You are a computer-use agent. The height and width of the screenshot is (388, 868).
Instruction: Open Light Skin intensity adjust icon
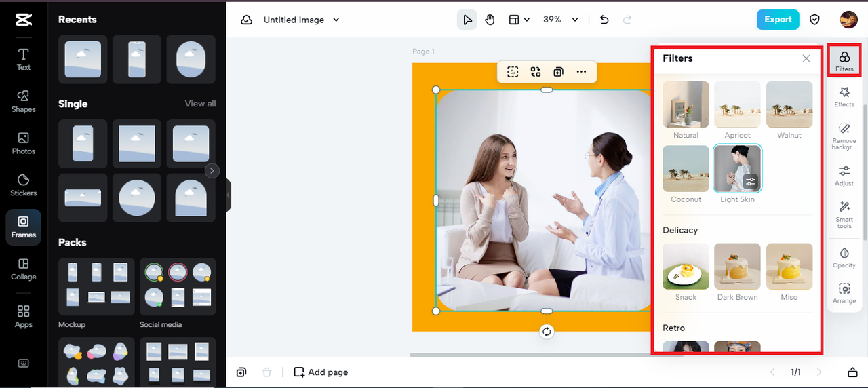(x=749, y=182)
